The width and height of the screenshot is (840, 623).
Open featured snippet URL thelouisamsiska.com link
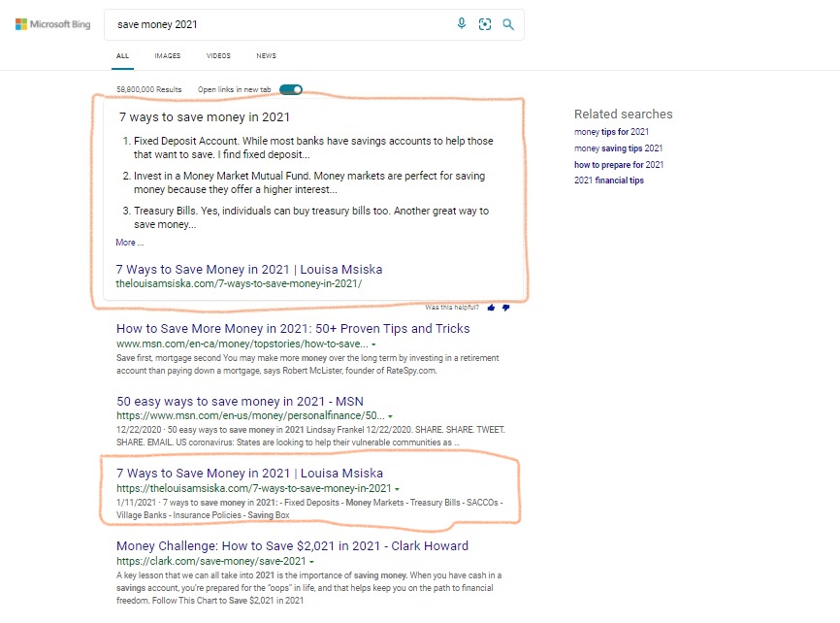[x=239, y=283]
